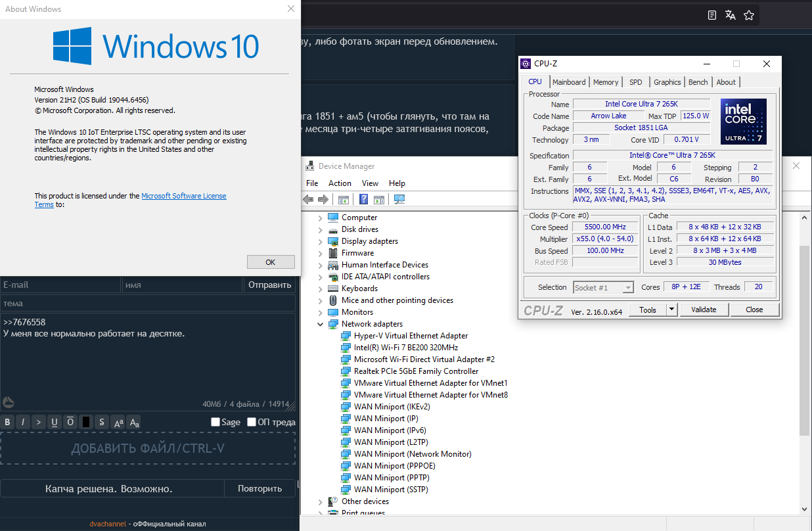The width and height of the screenshot is (812, 531).
Task: Switch to CPU-Z SPD tab
Action: click(x=636, y=82)
